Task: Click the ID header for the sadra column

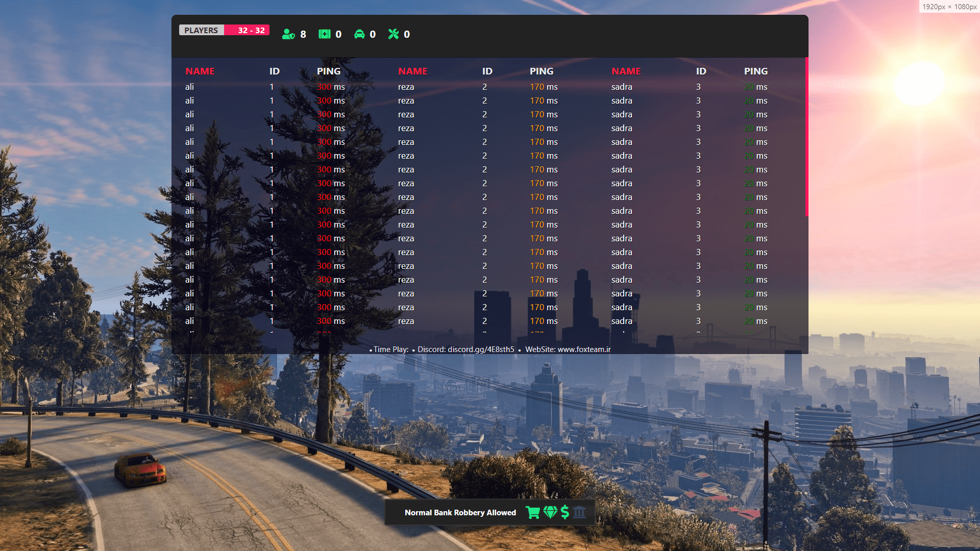Action: point(701,71)
